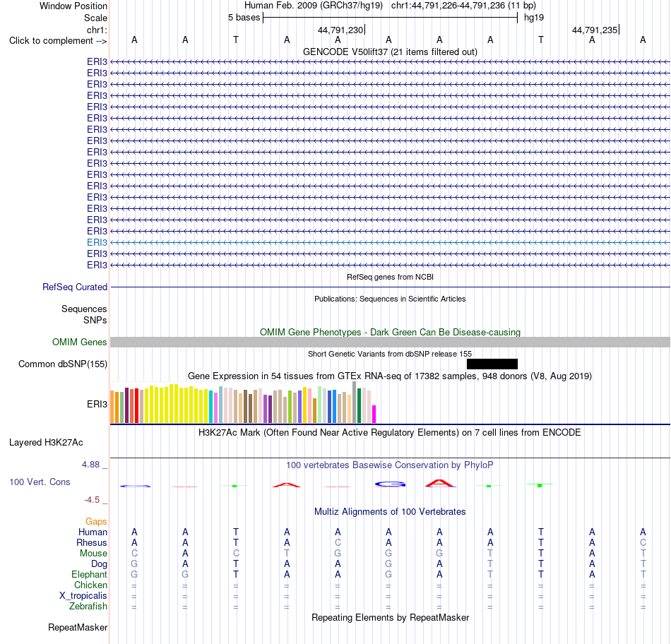
Task: Click the black dbSNP variant block
Action: click(492, 364)
